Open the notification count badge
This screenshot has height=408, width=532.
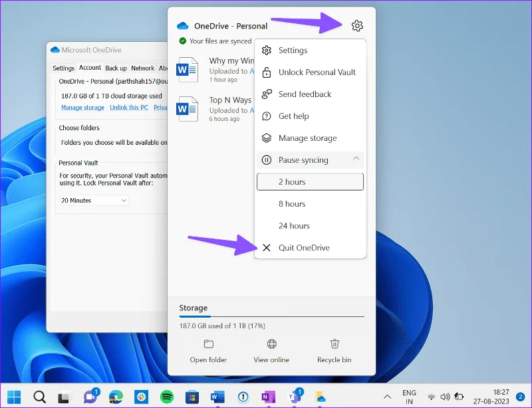[520, 397]
